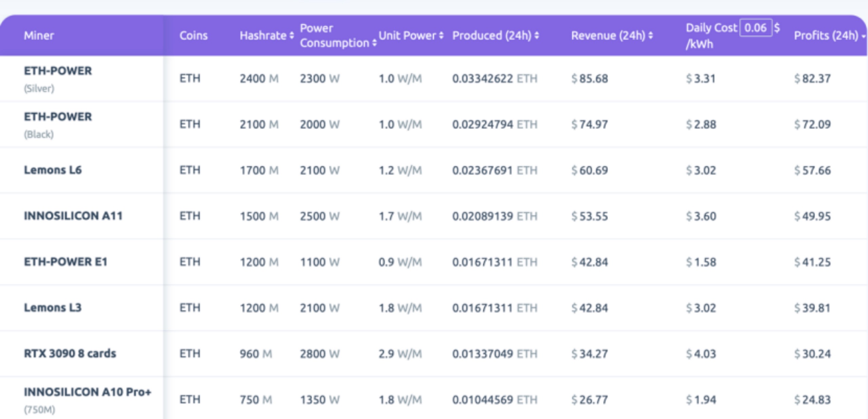Click the Miner column header
Viewport: 868px width, 419px height.
tap(39, 36)
